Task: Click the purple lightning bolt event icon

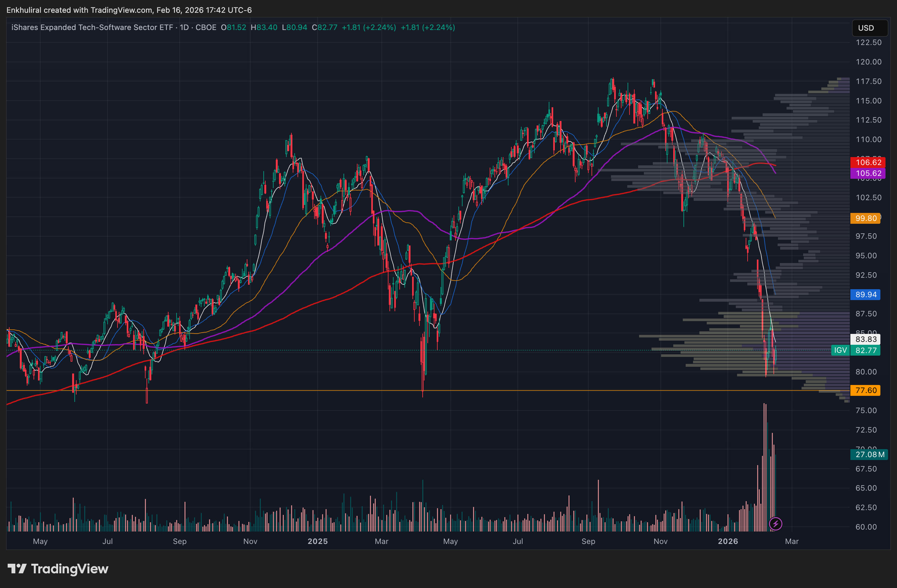Action: 775,524
